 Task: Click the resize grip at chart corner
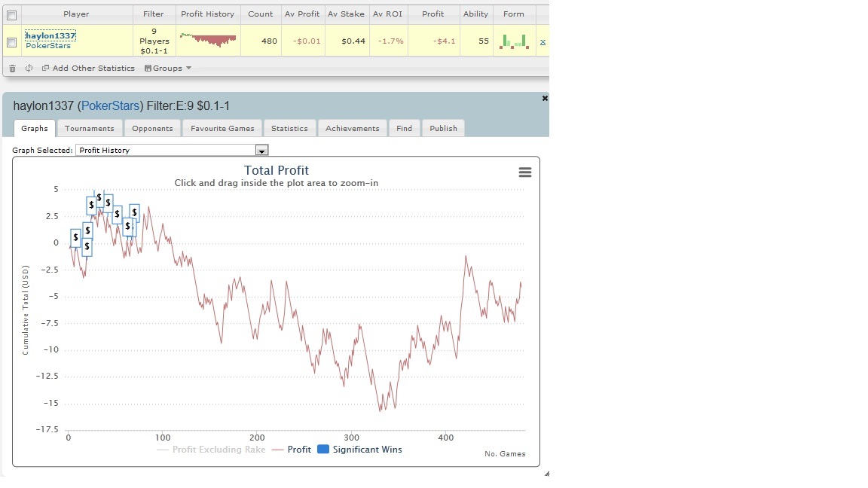click(x=546, y=474)
